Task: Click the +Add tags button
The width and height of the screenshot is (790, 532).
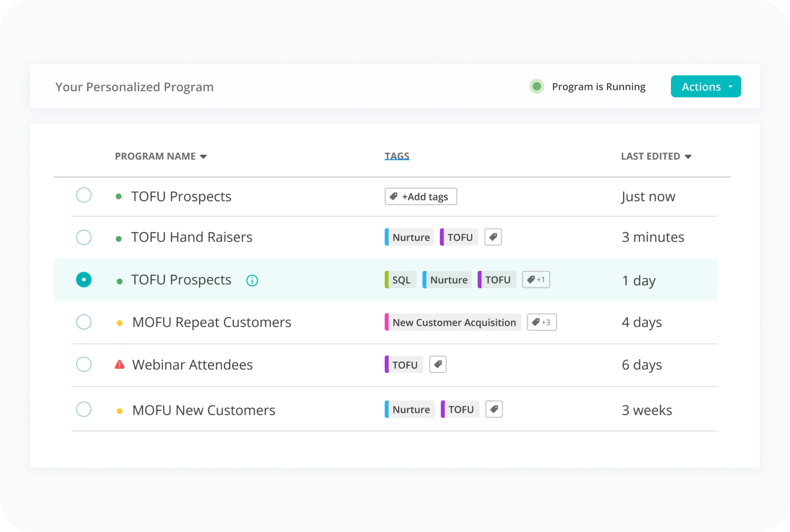Action: 421,197
